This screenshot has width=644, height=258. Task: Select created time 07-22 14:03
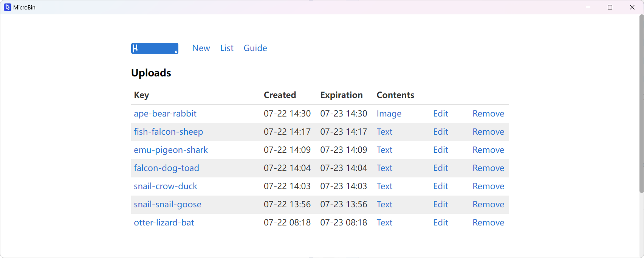[287, 186]
